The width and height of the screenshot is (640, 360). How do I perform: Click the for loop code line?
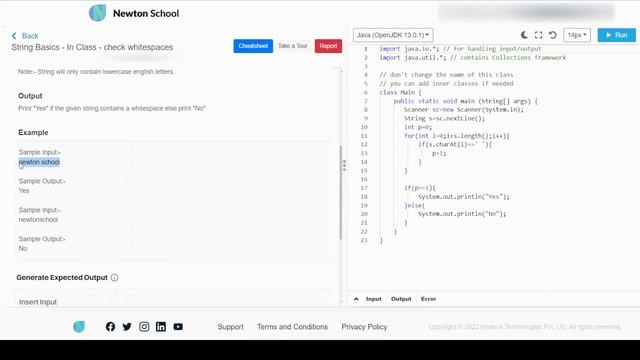click(x=457, y=136)
